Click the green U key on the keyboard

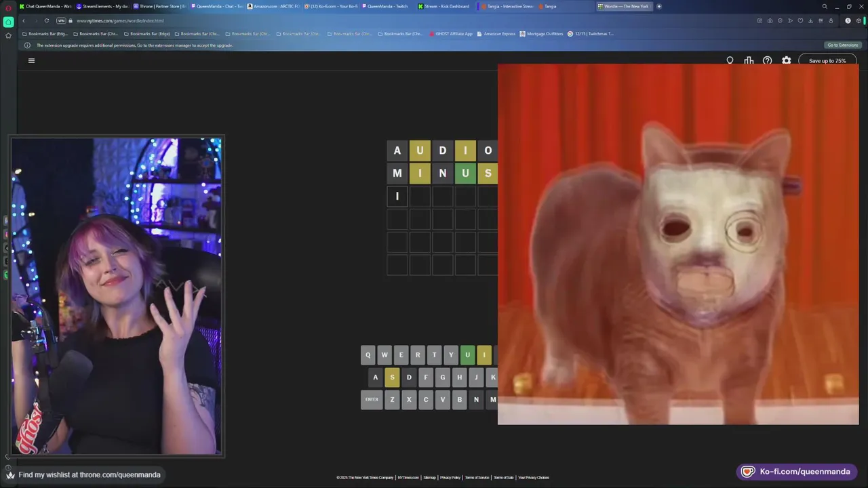click(467, 354)
